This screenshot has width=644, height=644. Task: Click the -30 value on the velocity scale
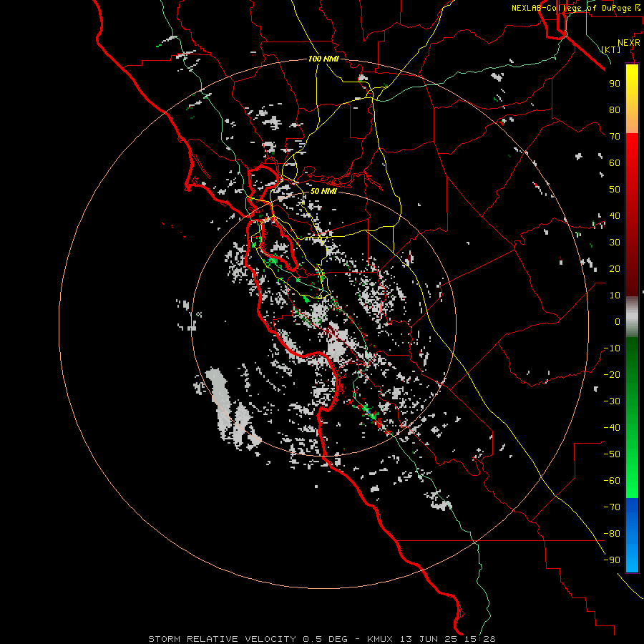pos(612,401)
